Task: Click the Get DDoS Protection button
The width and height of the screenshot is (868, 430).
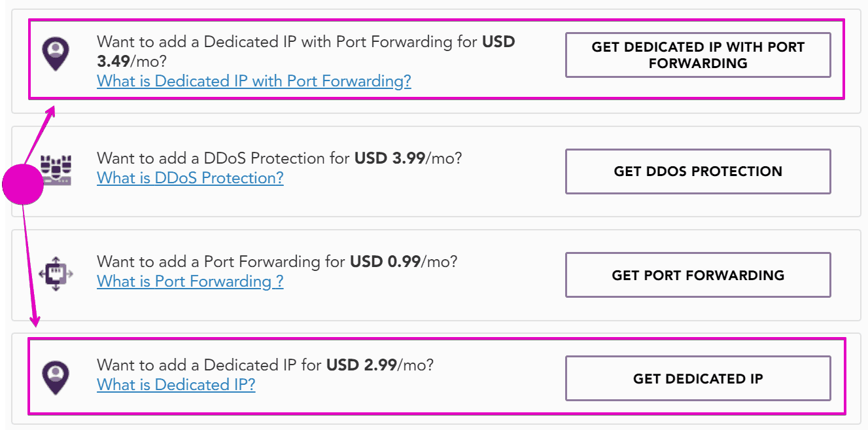Action: click(698, 171)
